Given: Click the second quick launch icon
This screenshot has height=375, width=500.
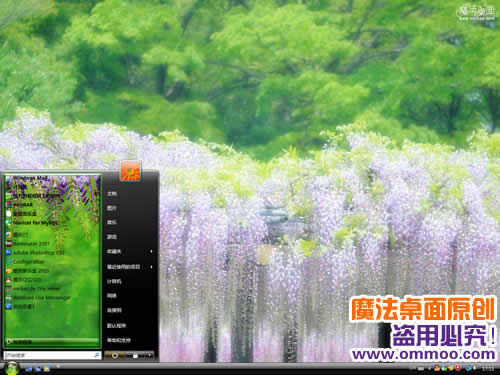Looking at the screenshot, I should (38, 369).
